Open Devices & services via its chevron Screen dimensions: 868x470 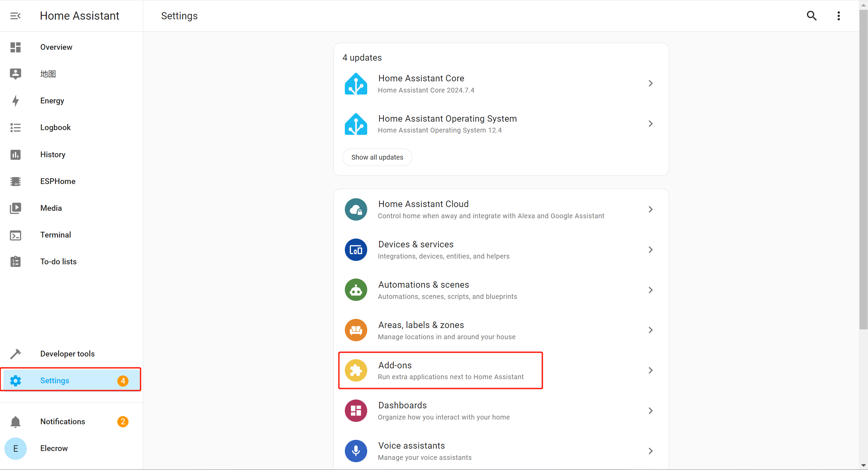click(x=650, y=250)
